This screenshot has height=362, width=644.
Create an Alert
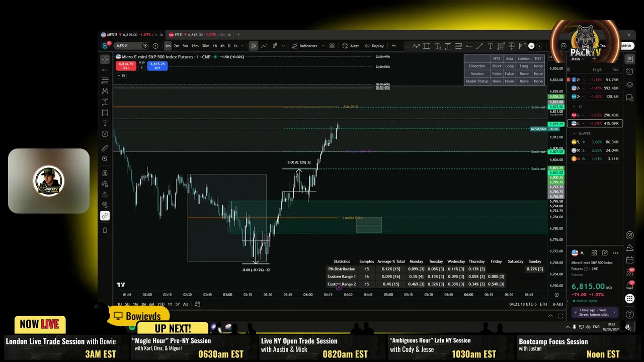(351, 46)
